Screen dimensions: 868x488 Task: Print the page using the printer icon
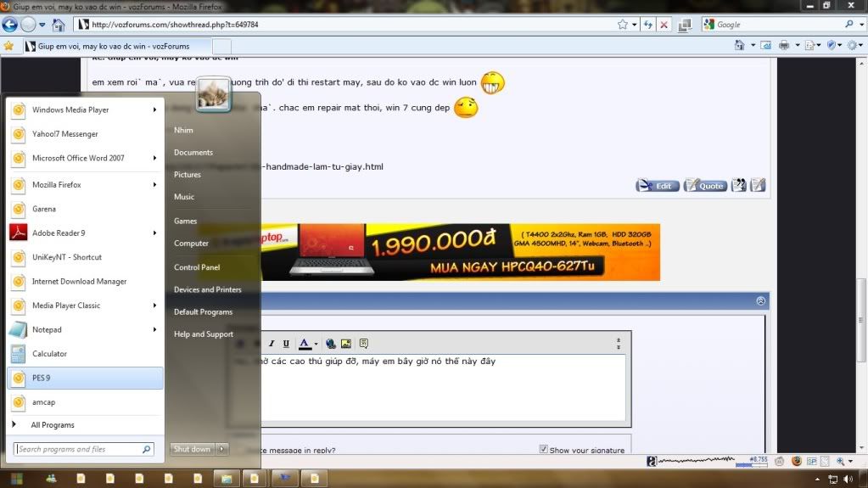click(784, 46)
